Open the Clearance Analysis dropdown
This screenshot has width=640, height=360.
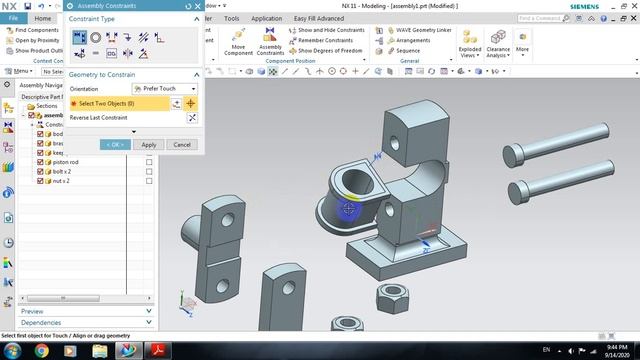coord(498,43)
